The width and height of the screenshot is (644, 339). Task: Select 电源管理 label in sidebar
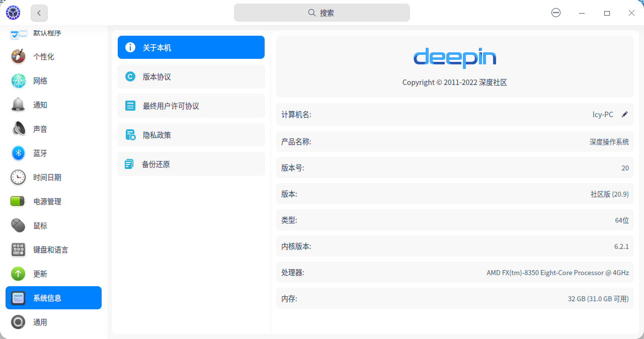[47, 202]
